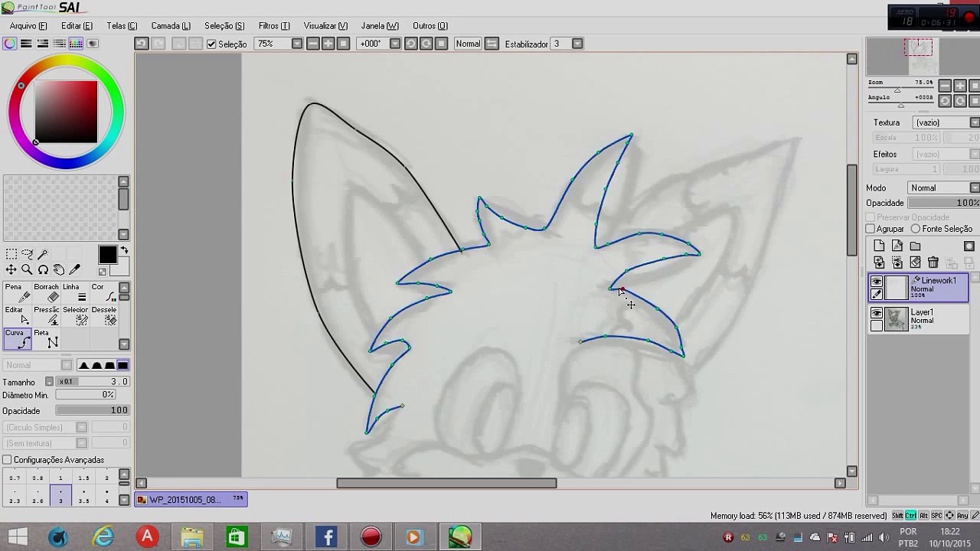The image size is (980, 551).
Task: Zoom out with the toolbar minus button
Action: 312,44
